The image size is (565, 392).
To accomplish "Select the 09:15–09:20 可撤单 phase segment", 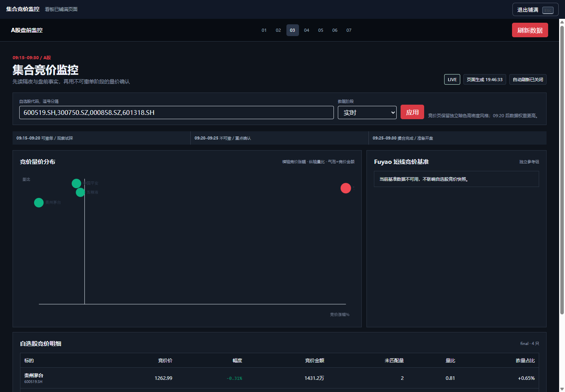I will coord(101,138).
